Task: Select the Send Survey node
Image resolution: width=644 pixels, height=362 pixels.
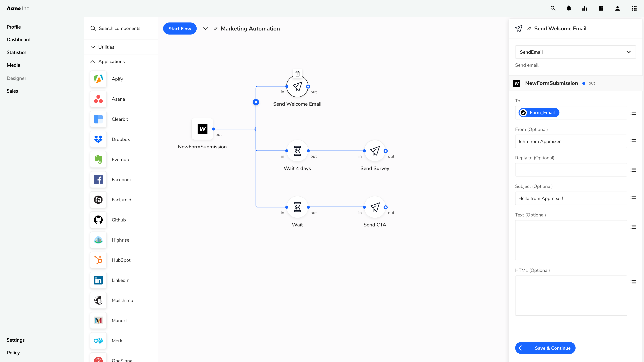Action: pos(375,151)
